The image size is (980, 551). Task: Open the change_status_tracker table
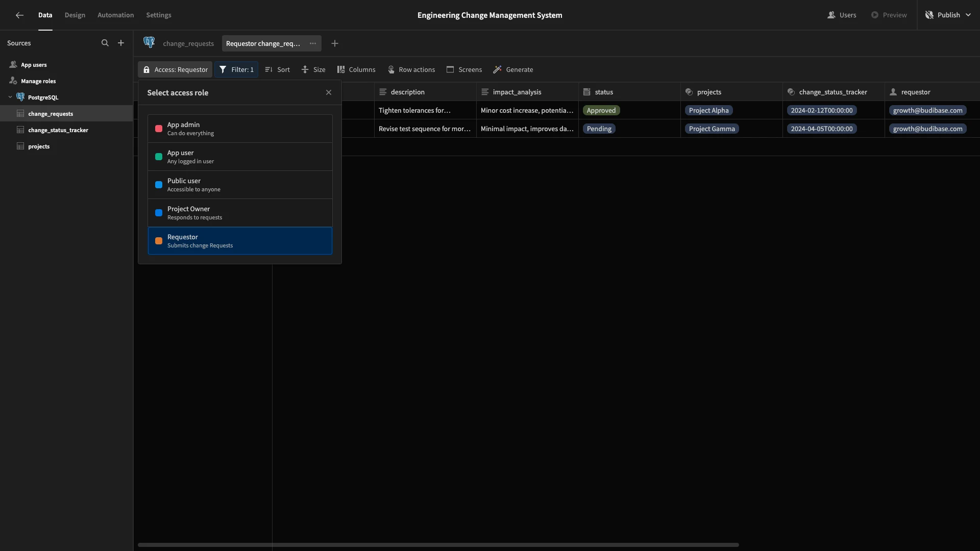coord(58,130)
